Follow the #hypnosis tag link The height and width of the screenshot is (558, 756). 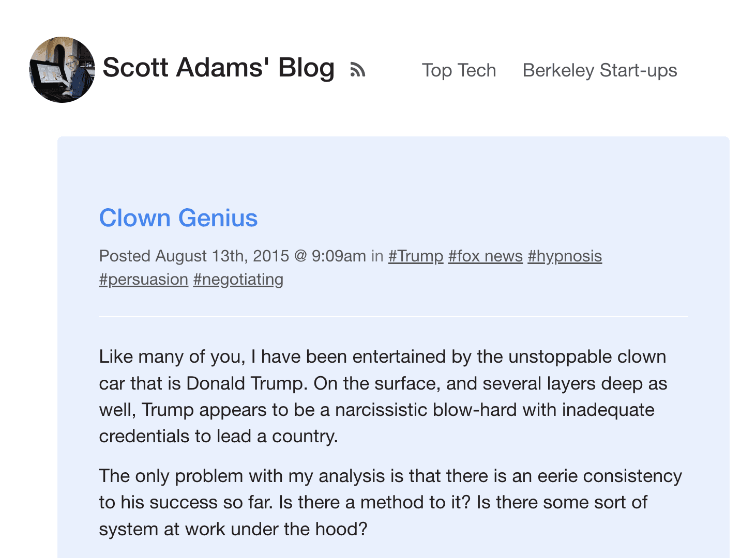[565, 256]
